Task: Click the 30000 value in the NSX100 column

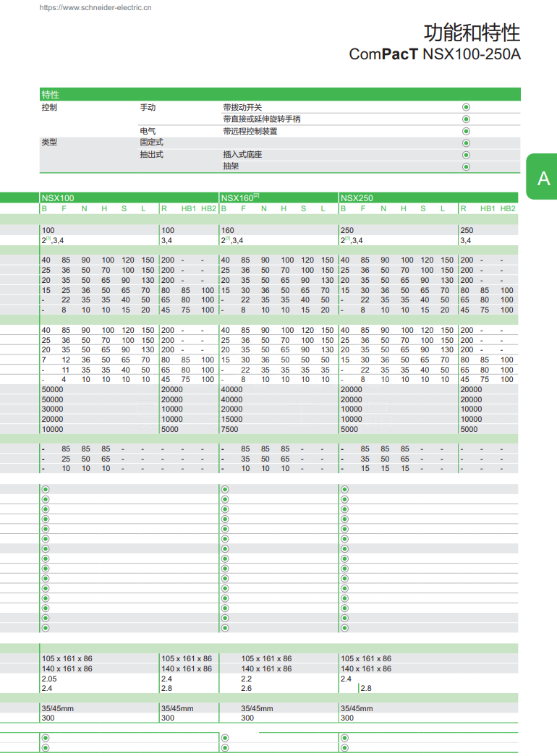Action: click(52, 409)
